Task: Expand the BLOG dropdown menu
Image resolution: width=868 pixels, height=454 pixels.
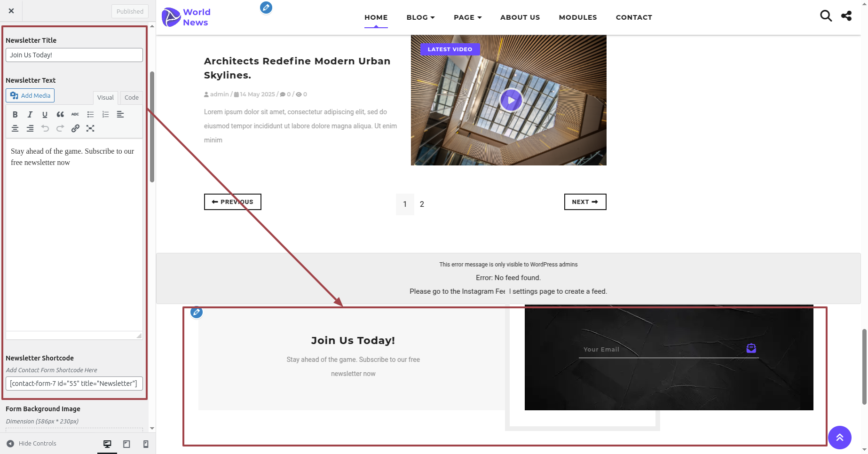Action: [x=420, y=17]
